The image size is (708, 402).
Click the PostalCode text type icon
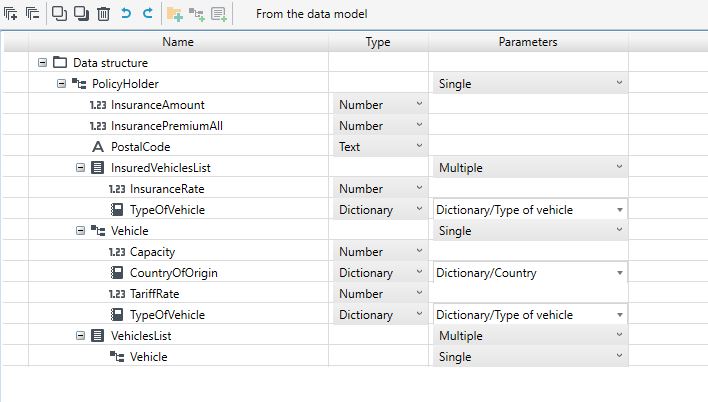click(x=98, y=147)
